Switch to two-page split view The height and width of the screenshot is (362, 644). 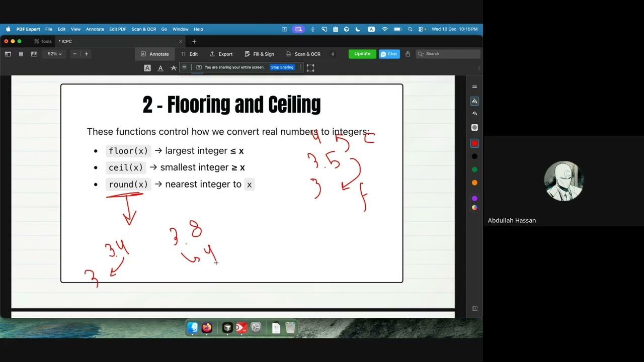(34, 54)
